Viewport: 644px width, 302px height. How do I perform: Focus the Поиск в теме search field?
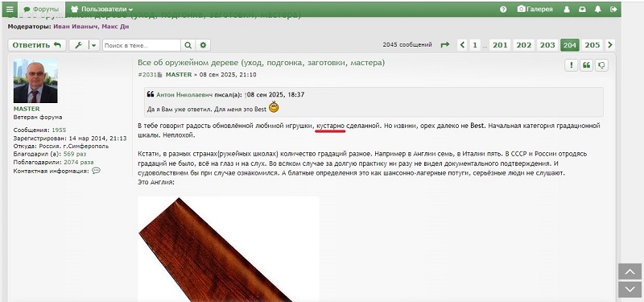pyautogui.click(x=142, y=45)
